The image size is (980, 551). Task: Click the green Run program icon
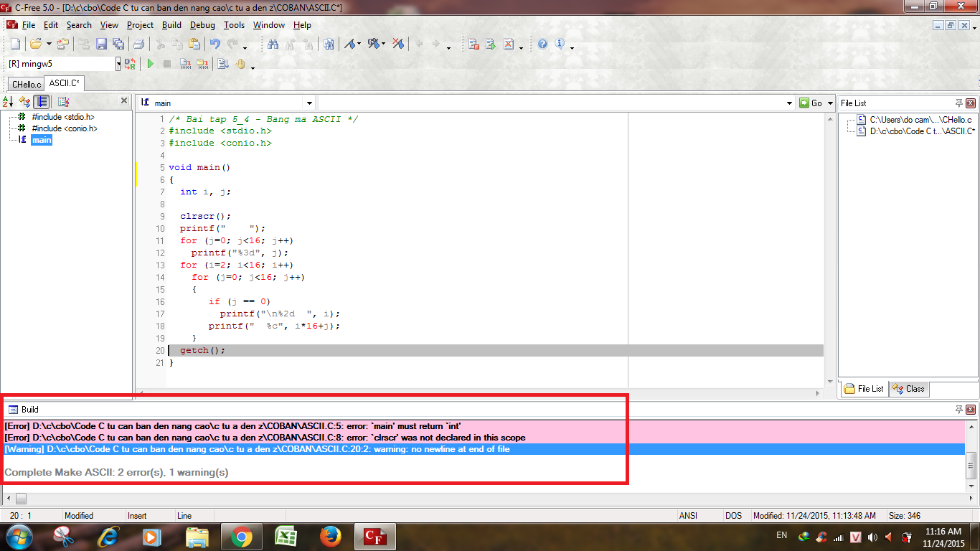[151, 64]
